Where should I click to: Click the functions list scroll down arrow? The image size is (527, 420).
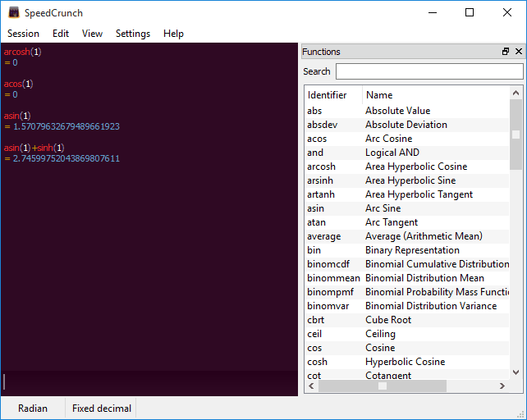[516, 372]
